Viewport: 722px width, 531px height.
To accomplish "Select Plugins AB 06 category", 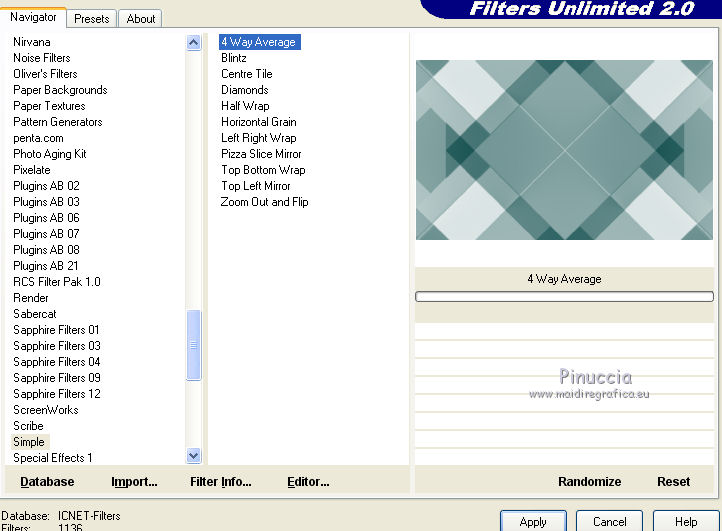I will tap(46, 218).
